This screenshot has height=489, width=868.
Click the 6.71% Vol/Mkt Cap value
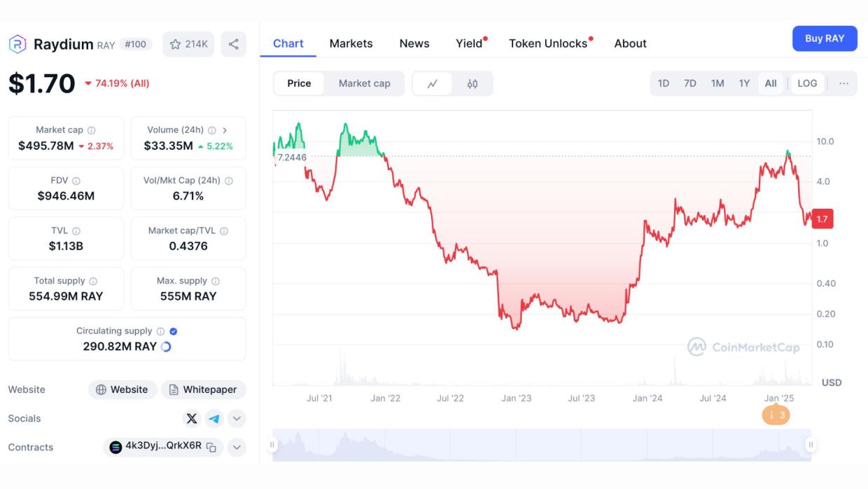(x=188, y=196)
